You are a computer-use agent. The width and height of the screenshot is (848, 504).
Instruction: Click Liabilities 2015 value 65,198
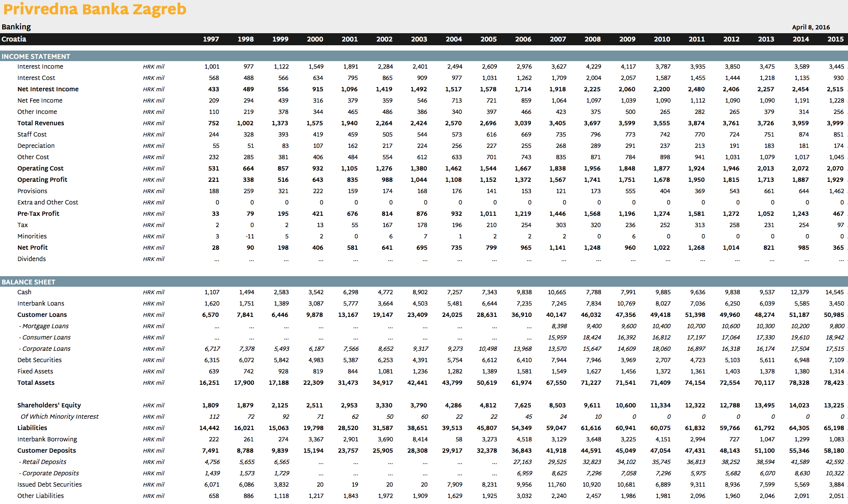(834, 428)
